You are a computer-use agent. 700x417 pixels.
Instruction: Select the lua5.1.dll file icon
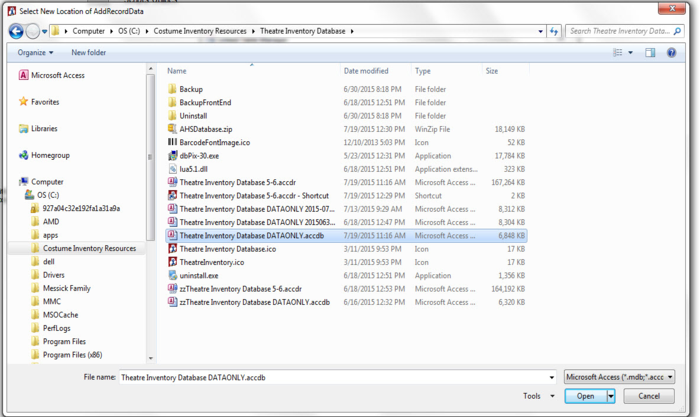[x=172, y=169]
